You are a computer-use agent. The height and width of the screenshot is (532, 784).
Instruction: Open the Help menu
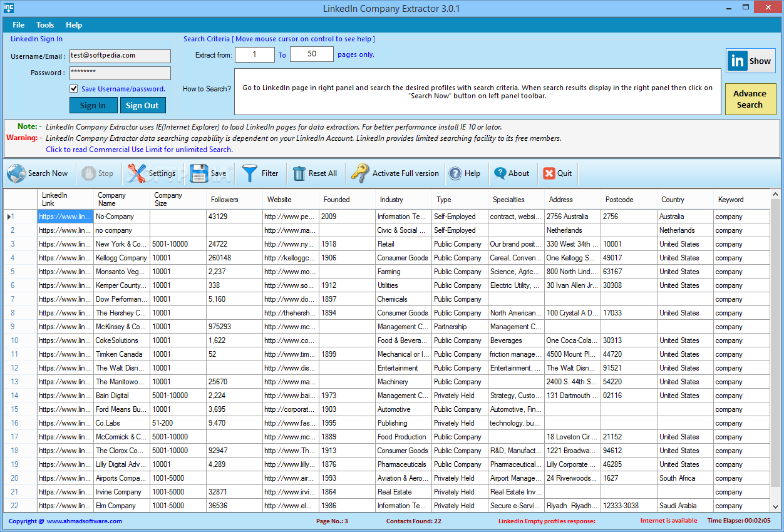coord(74,25)
